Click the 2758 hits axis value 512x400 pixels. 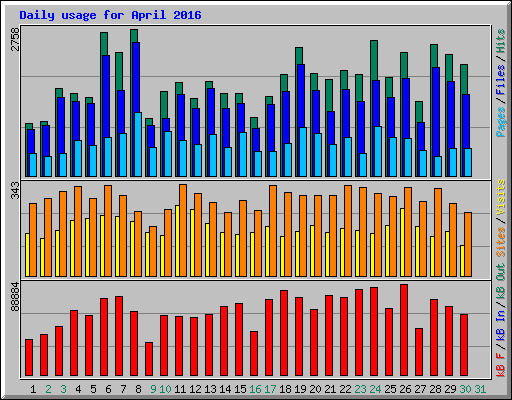point(15,39)
